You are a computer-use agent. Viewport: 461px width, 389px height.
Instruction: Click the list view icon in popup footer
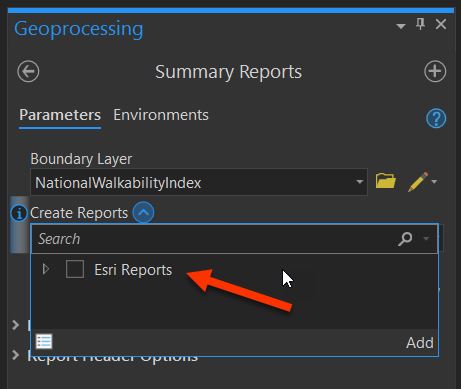[44, 342]
